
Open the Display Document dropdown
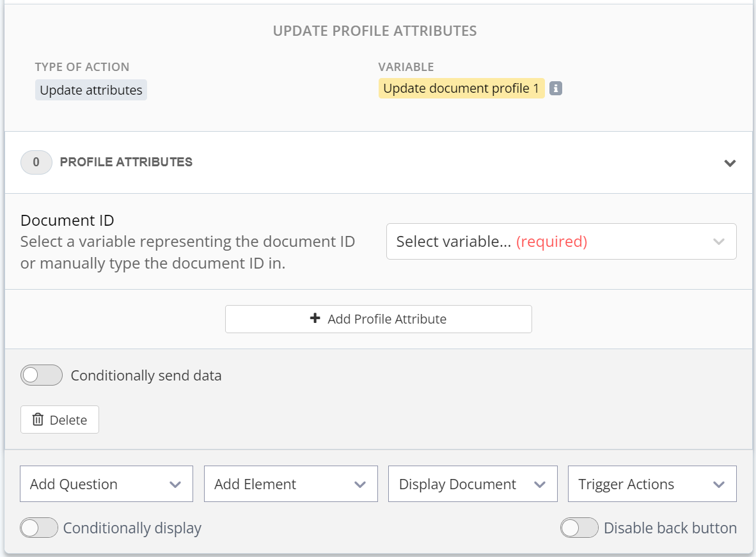tap(473, 483)
